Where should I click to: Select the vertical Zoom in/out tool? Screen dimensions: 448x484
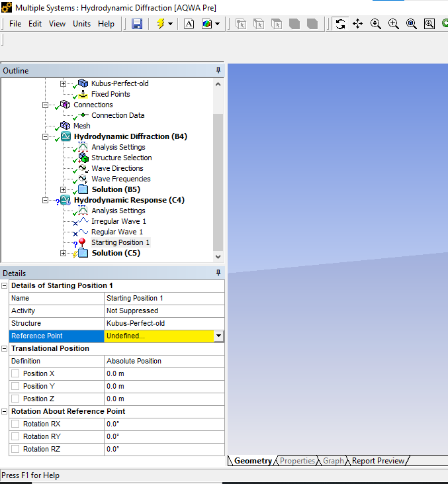(375, 24)
